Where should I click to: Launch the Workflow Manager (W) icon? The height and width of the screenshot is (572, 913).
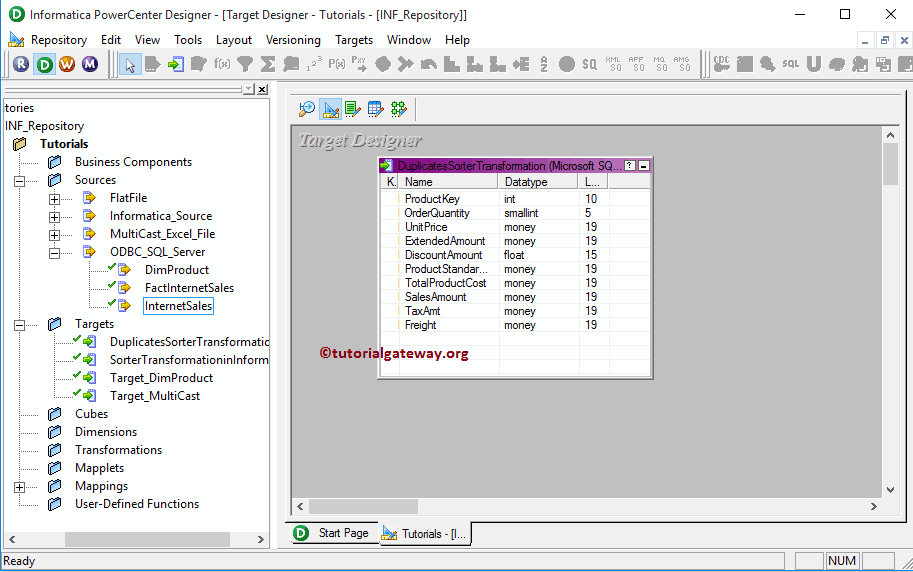[x=67, y=64]
